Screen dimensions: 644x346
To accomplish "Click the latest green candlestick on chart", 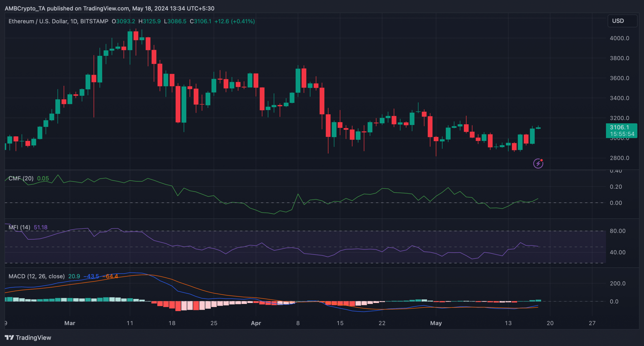I will (538, 128).
